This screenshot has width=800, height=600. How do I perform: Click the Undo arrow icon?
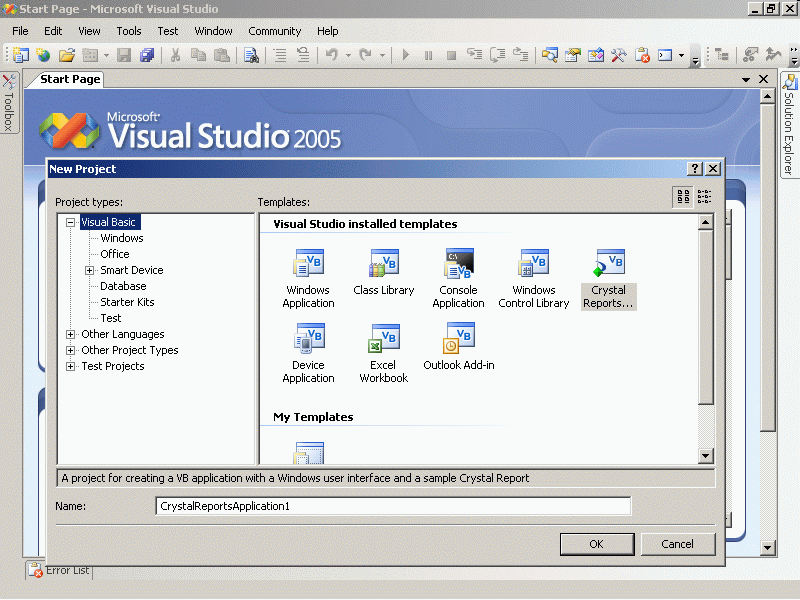(332, 55)
